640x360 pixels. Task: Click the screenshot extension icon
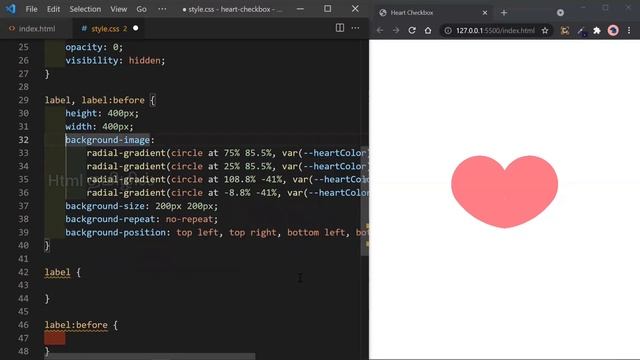(565, 31)
